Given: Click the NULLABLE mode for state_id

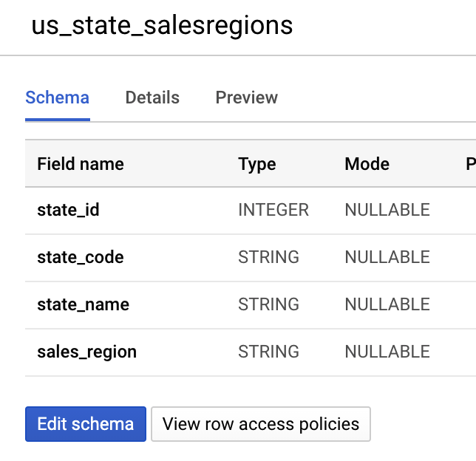Looking at the screenshot, I should tap(387, 210).
